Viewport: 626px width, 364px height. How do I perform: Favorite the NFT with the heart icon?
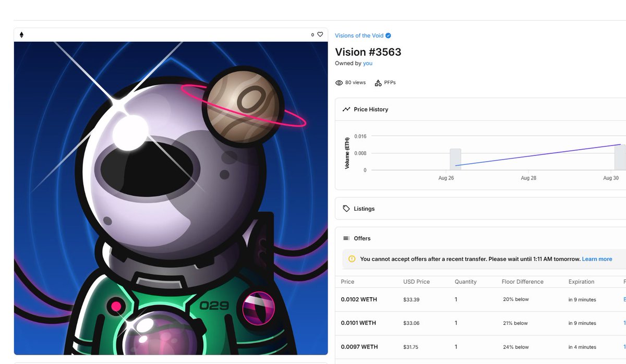click(x=320, y=35)
